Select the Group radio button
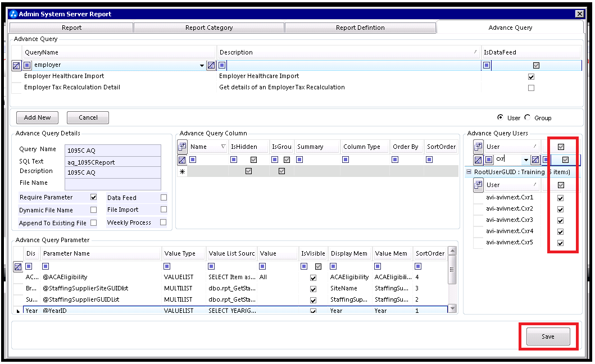 tap(528, 117)
